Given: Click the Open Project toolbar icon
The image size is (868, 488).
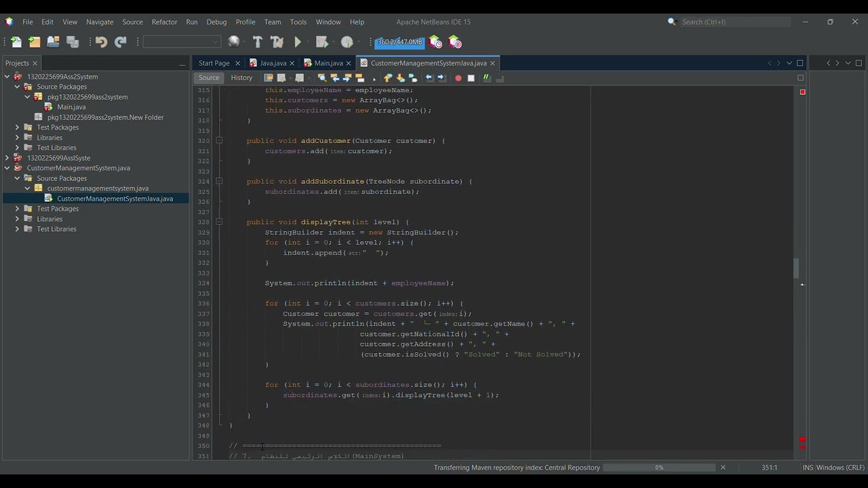Looking at the screenshot, I should click(53, 42).
